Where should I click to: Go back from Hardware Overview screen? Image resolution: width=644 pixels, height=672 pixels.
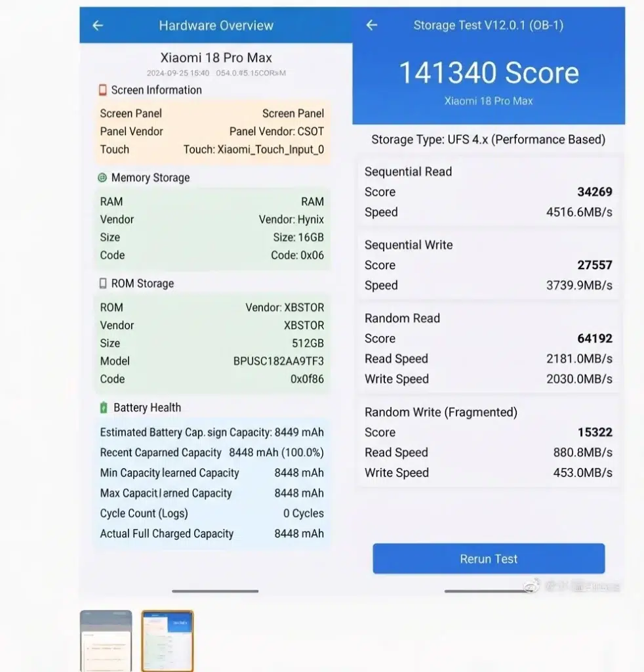(x=98, y=26)
